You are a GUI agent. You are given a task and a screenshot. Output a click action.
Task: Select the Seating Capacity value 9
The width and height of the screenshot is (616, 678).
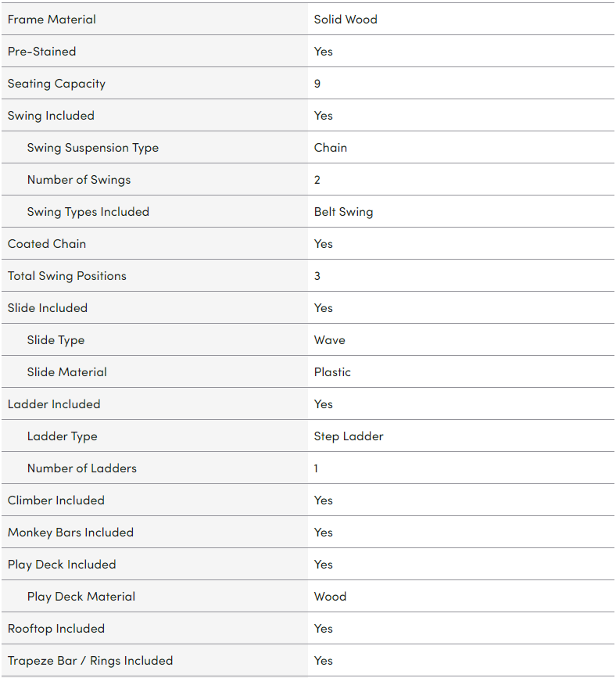pos(317,84)
